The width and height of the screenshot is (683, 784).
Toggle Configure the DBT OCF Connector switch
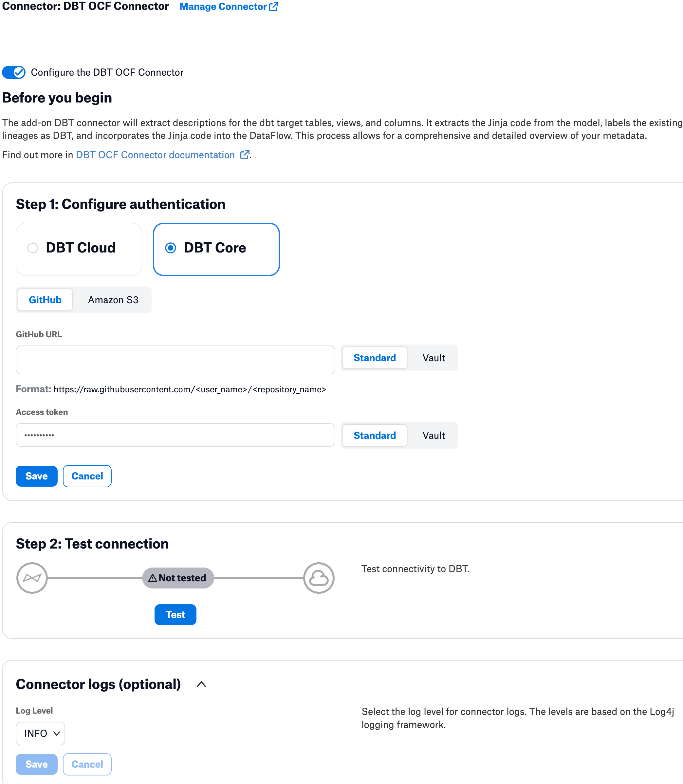click(14, 72)
